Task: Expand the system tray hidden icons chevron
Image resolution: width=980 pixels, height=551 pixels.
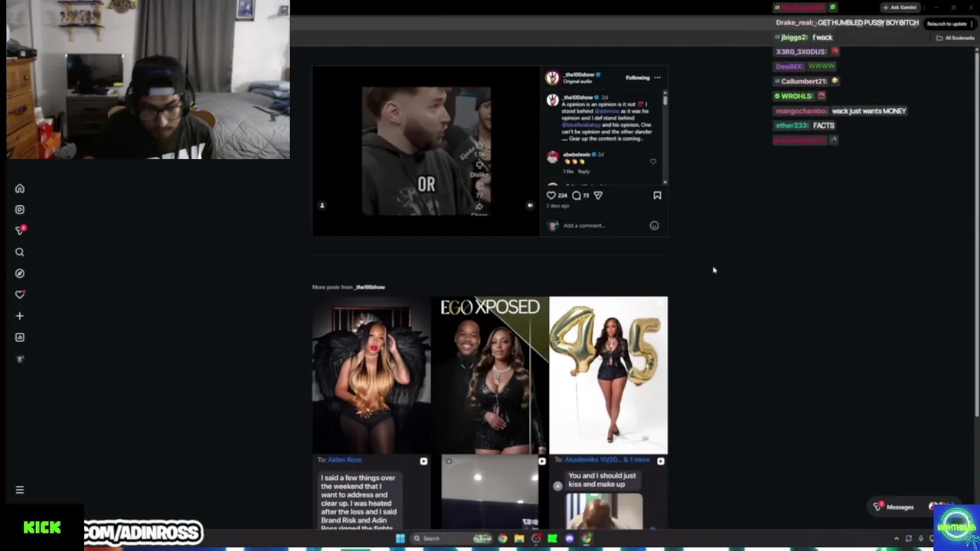Action: (897, 539)
